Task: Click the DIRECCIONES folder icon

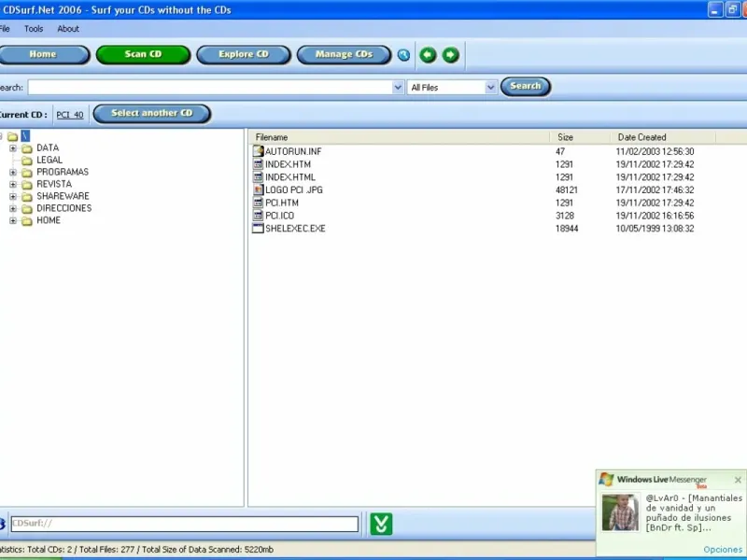Action: coord(27,208)
